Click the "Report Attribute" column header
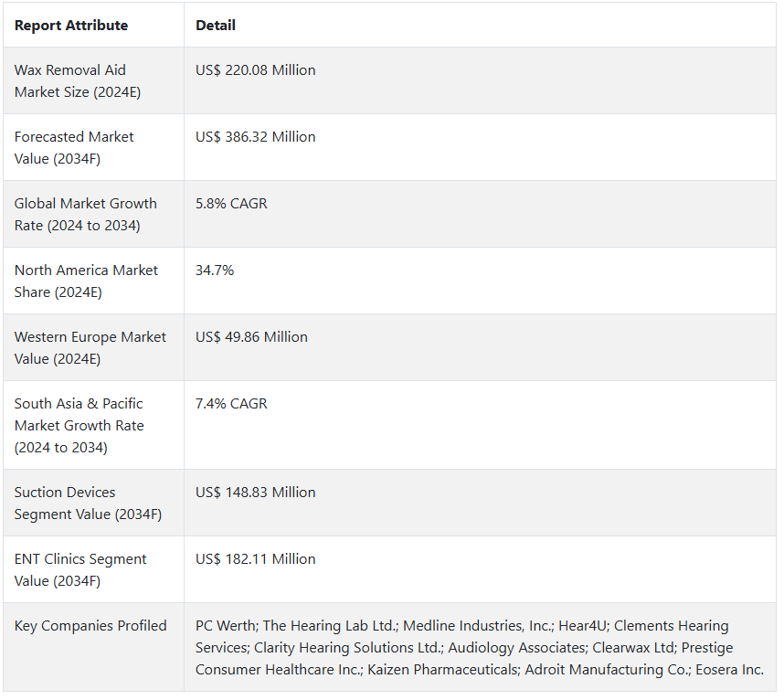This screenshot has width=784, height=700. [x=71, y=26]
